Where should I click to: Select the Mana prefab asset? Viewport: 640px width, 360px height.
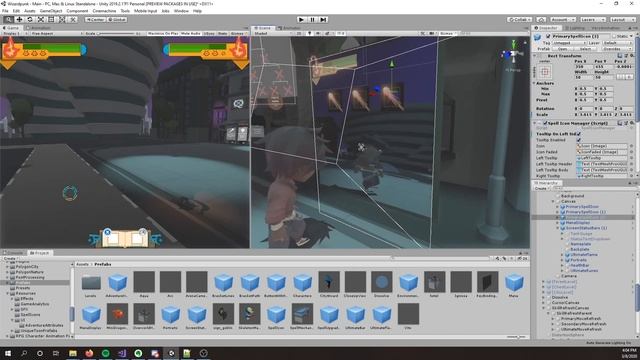[x=514, y=284]
